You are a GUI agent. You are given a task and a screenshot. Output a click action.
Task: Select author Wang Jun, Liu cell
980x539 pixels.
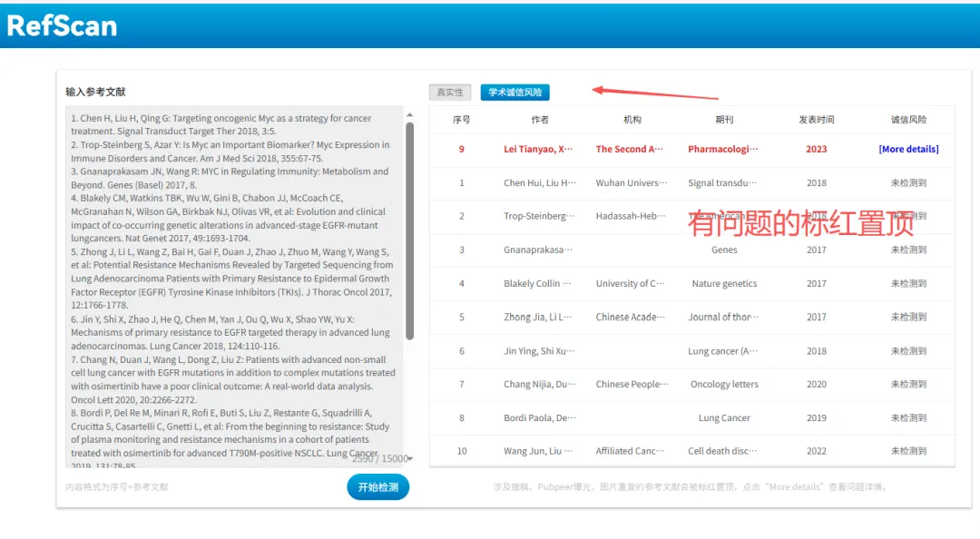(538, 451)
